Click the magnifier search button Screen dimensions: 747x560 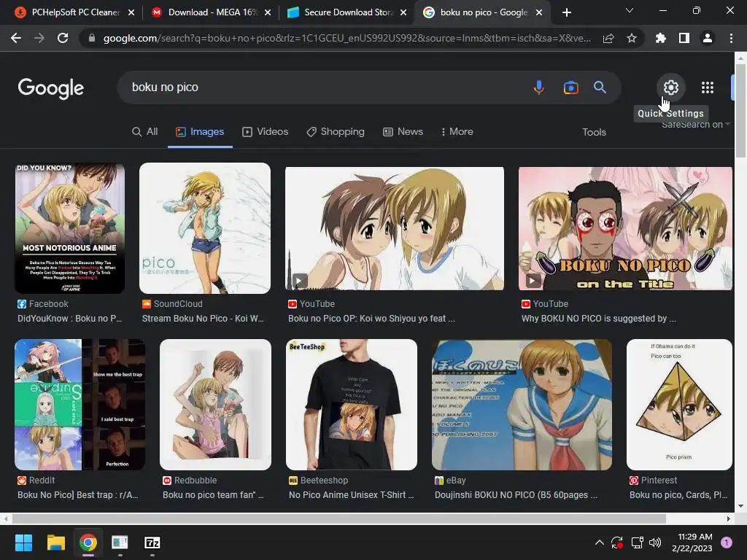pyautogui.click(x=600, y=87)
